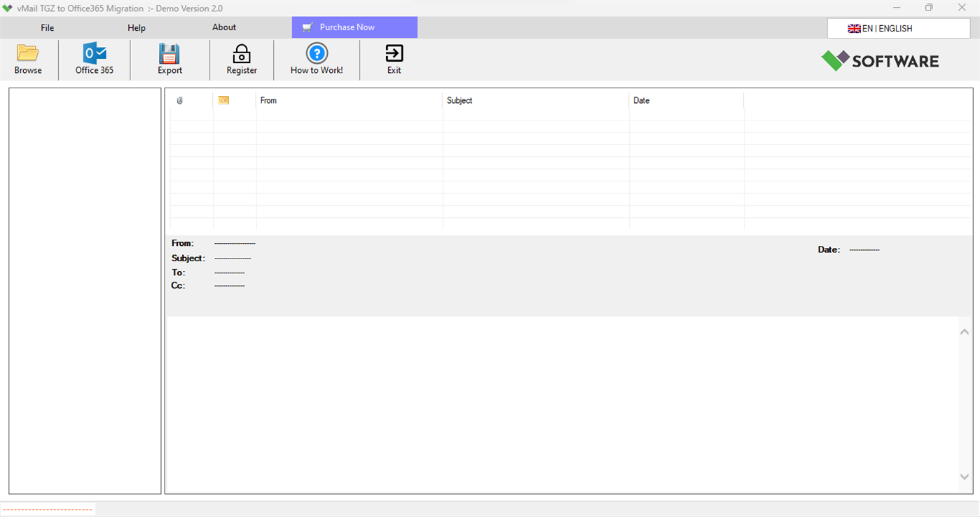The height and width of the screenshot is (517, 980).
Task: Sort emails by the Subject column
Action: (x=460, y=99)
